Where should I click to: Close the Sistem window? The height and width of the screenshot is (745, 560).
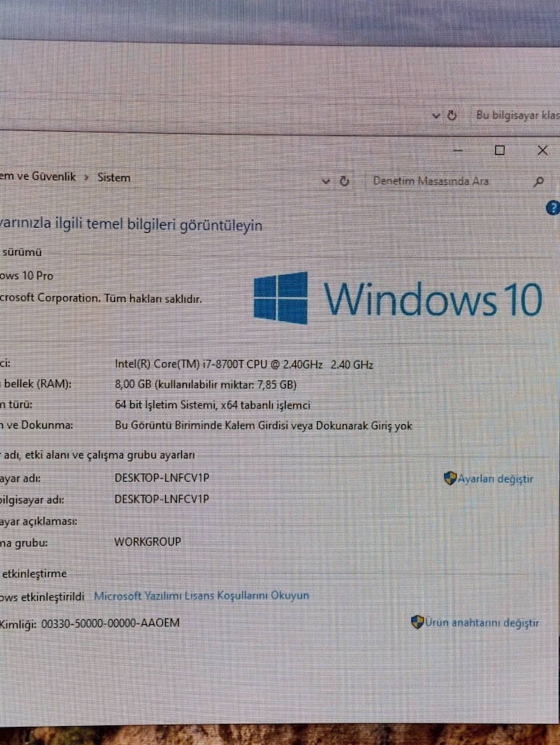click(543, 151)
